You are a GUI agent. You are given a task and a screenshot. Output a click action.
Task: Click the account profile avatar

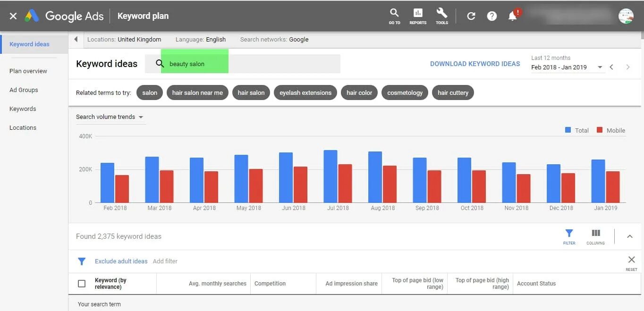coord(626,16)
